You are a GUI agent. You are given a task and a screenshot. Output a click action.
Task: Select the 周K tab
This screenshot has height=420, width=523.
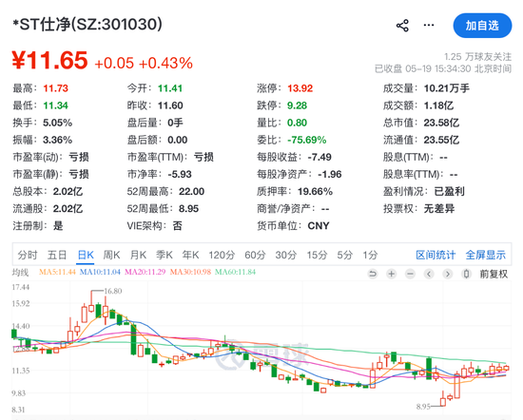(112, 255)
